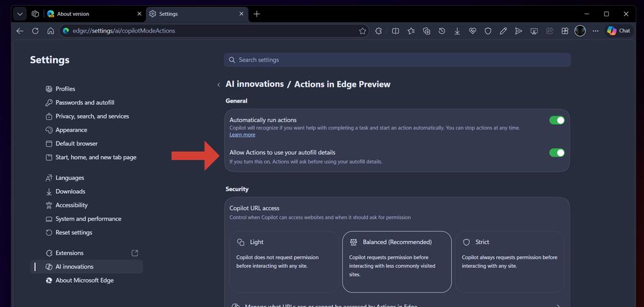
Task: Open the profile avatar menu
Action: [580, 31]
